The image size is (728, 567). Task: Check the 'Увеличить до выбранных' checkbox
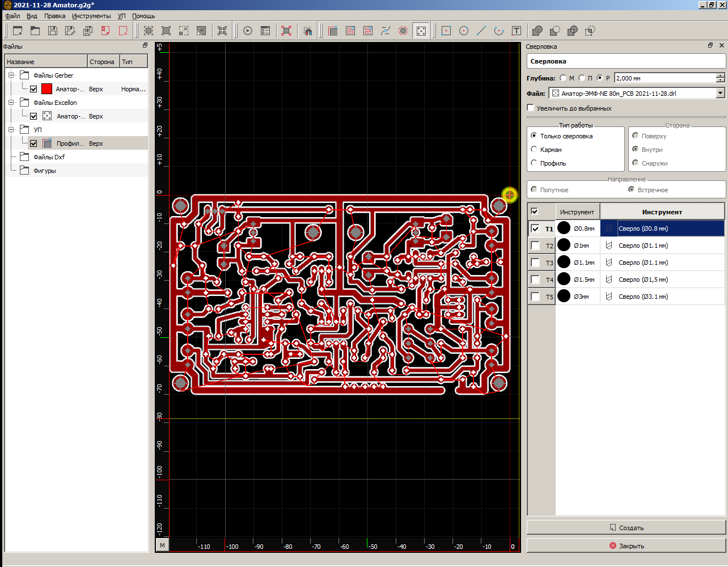pyautogui.click(x=531, y=108)
